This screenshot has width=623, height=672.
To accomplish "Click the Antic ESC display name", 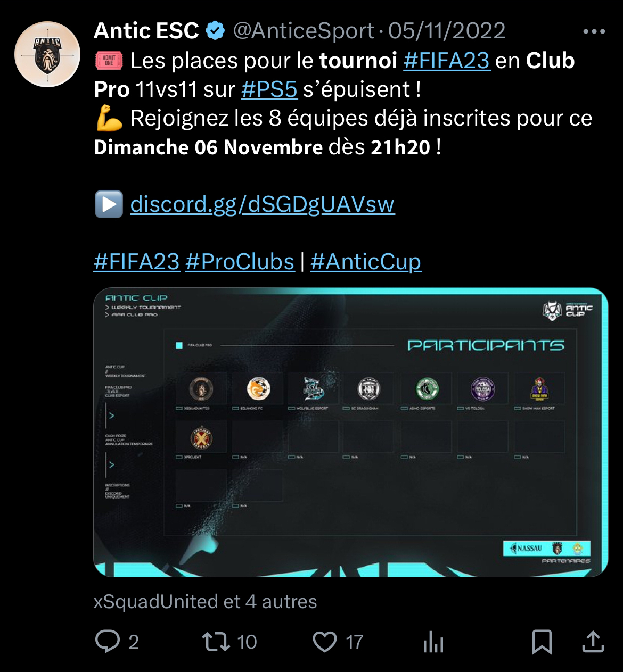I will [x=146, y=31].
